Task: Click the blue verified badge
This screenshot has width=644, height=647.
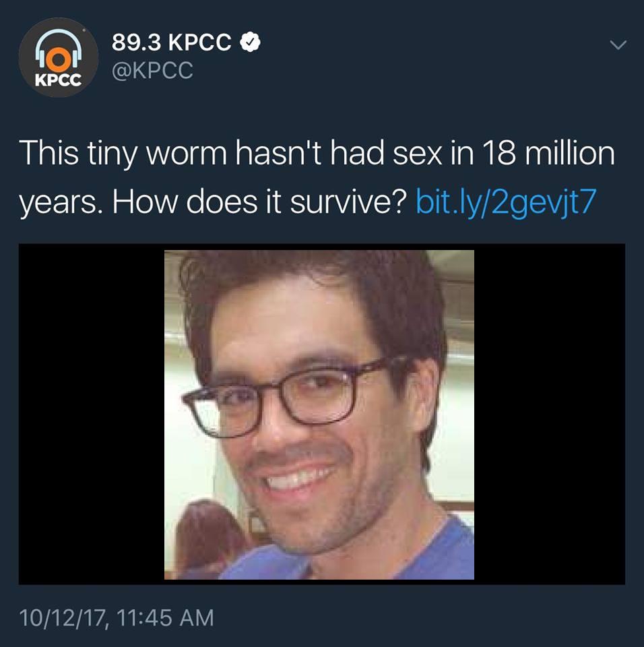Action: pyautogui.click(x=250, y=42)
